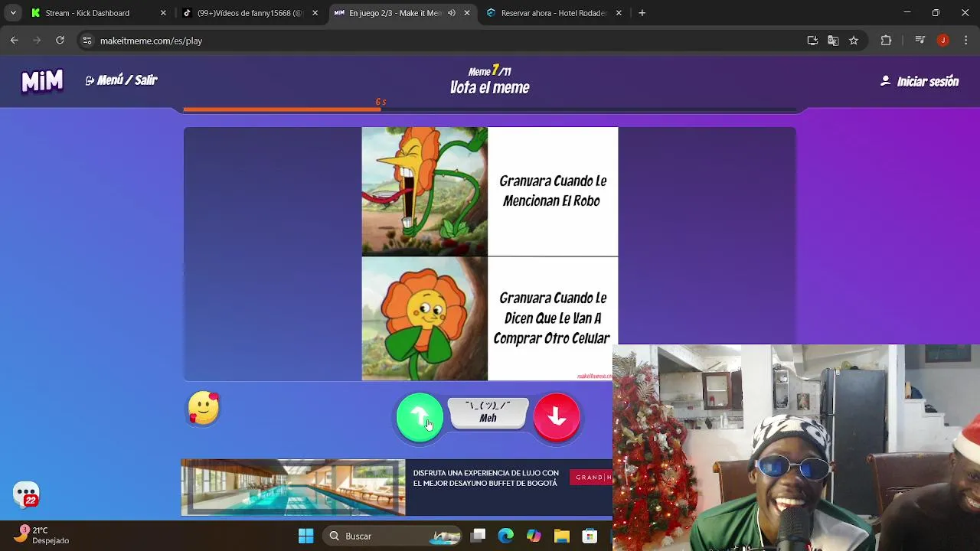View site information icon in address bar

[x=87, y=41]
